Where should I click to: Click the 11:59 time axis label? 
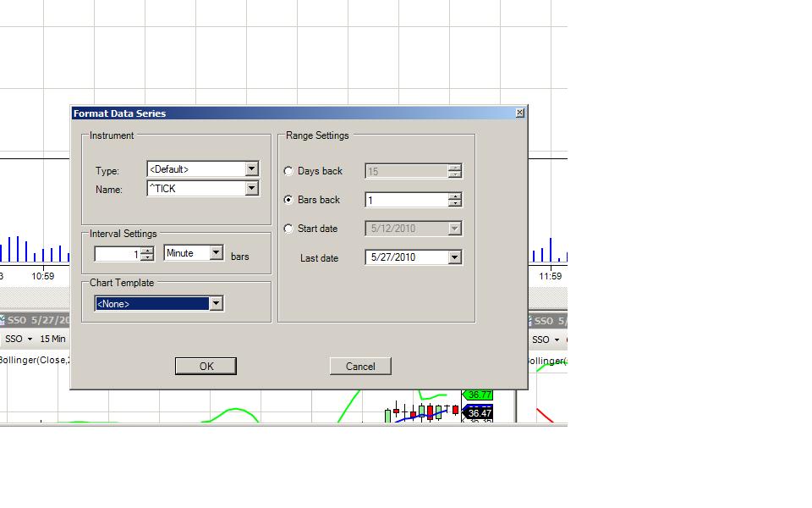click(550, 276)
